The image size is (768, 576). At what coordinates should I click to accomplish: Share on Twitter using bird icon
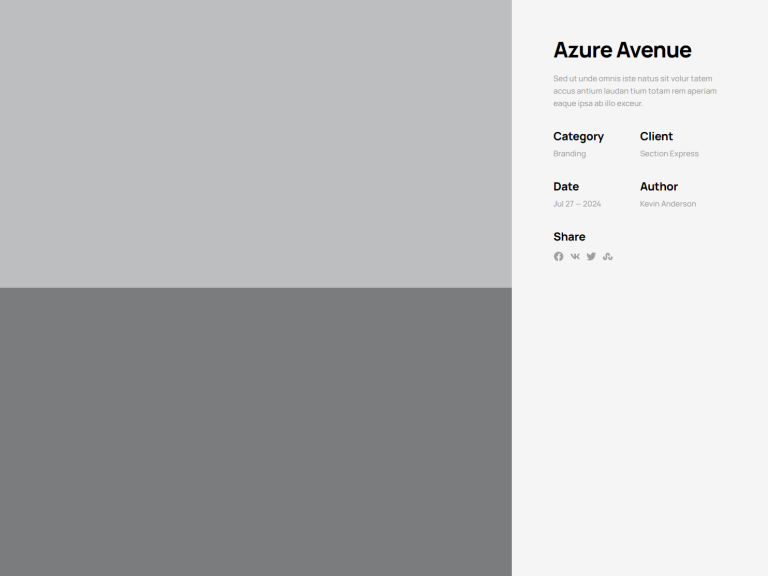click(x=591, y=257)
